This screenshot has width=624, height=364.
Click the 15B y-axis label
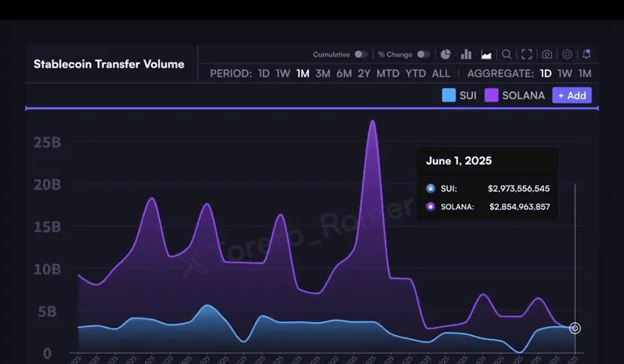[47, 227]
